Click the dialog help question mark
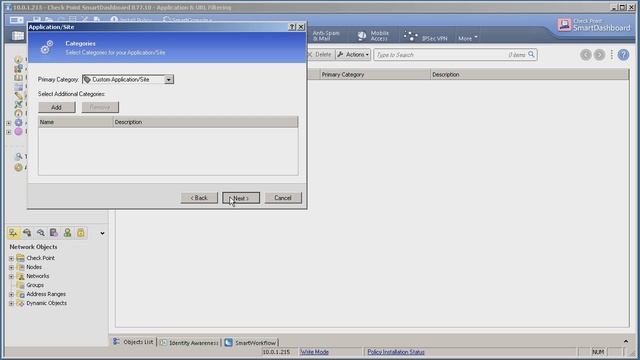The height and width of the screenshot is (360, 640). click(292, 27)
